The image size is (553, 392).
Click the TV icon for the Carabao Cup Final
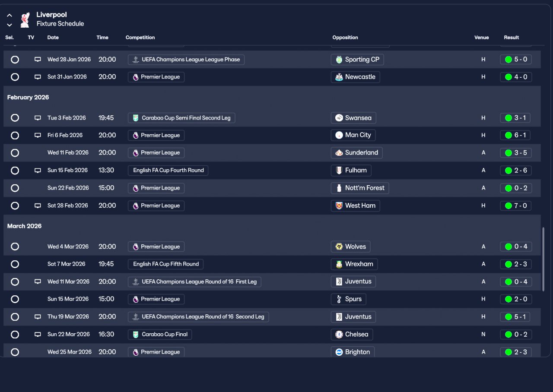click(38, 334)
